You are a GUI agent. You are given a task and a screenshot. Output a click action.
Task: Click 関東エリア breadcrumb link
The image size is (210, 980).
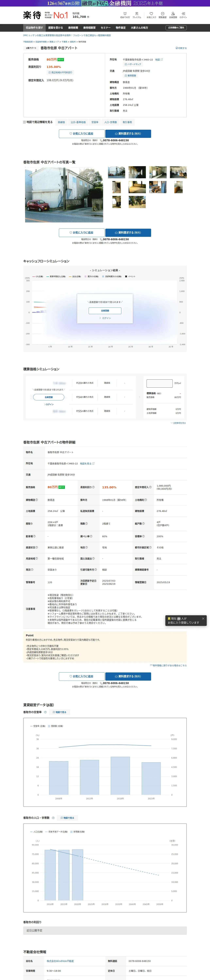(x=54, y=42)
